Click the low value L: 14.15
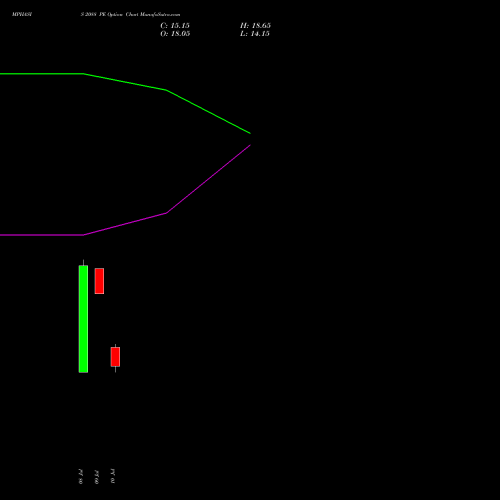This screenshot has width=500, height=500. click(255, 34)
